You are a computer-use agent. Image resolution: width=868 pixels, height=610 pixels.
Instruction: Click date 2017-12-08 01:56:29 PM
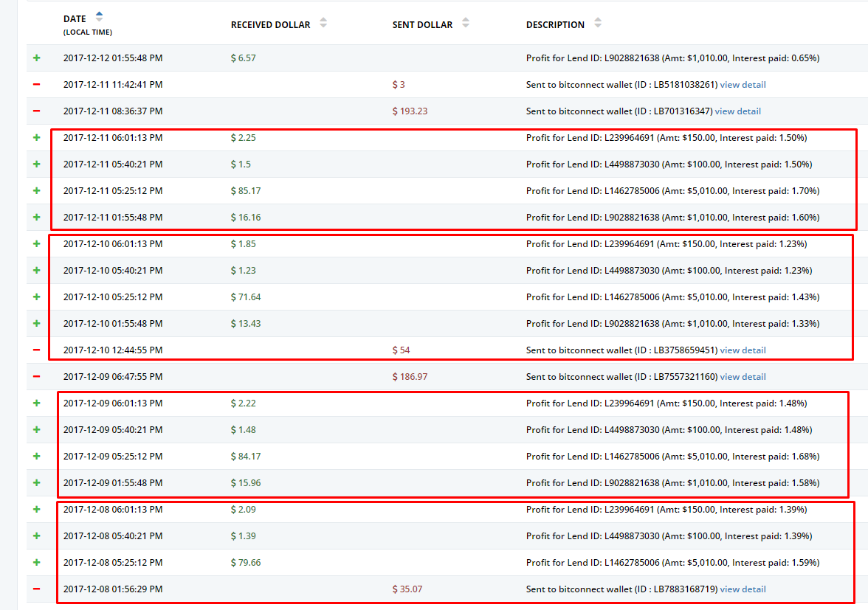pos(113,589)
